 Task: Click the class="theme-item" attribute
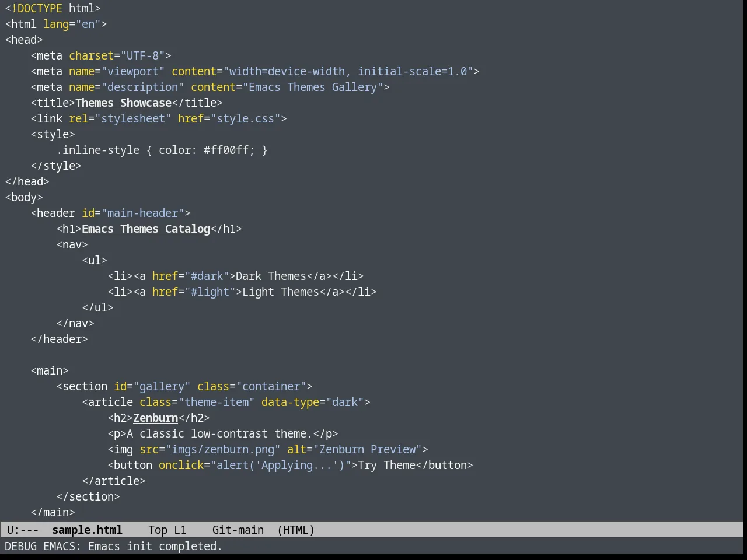pos(197,402)
